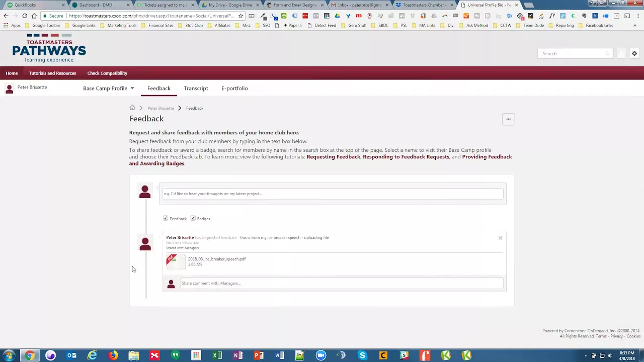Open Excel from the taskbar
644x362 pixels.
tap(217, 355)
